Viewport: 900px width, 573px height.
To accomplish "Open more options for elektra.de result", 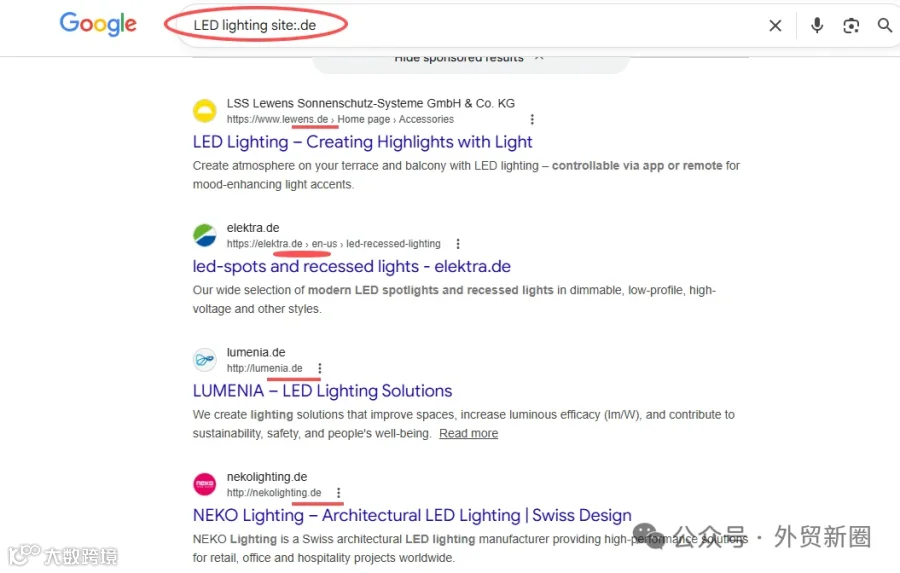I will coord(457,244).
